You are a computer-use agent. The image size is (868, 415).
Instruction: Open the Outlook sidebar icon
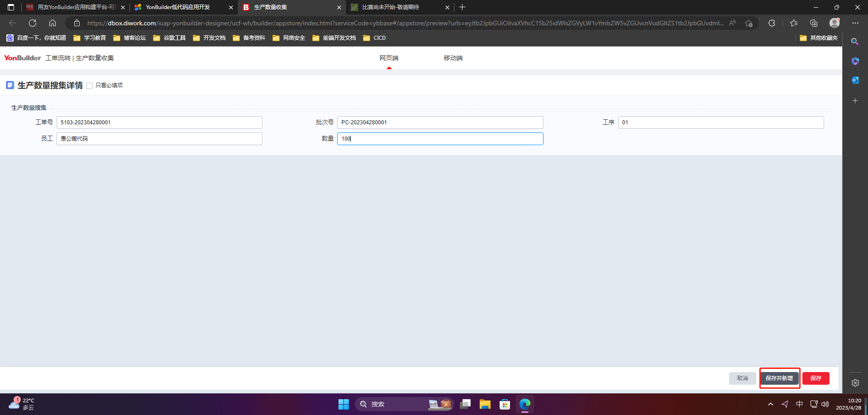coord(855,80)
